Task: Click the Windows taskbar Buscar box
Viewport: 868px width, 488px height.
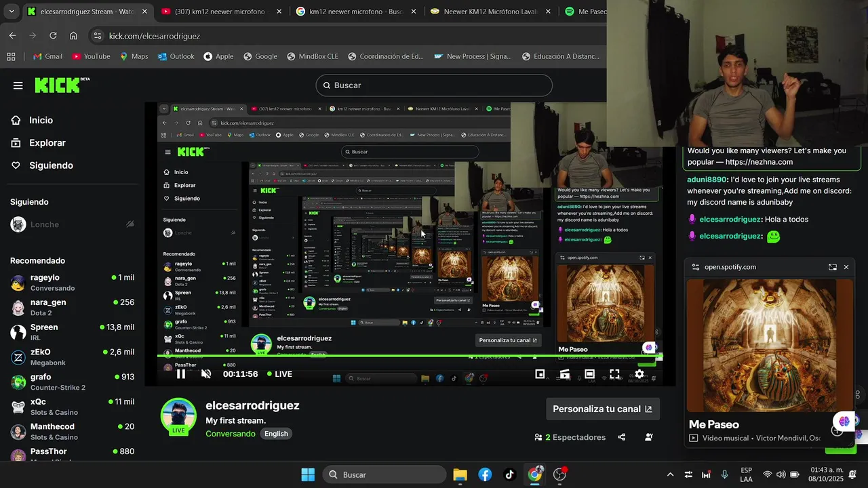Action: click(384, 474)
